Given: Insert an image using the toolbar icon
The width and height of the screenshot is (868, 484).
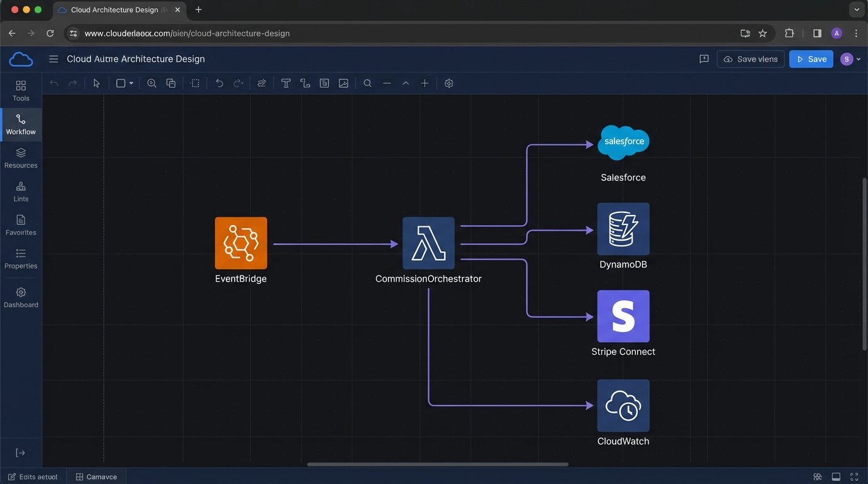Looking at the screenshot, I should coord(343,83).
